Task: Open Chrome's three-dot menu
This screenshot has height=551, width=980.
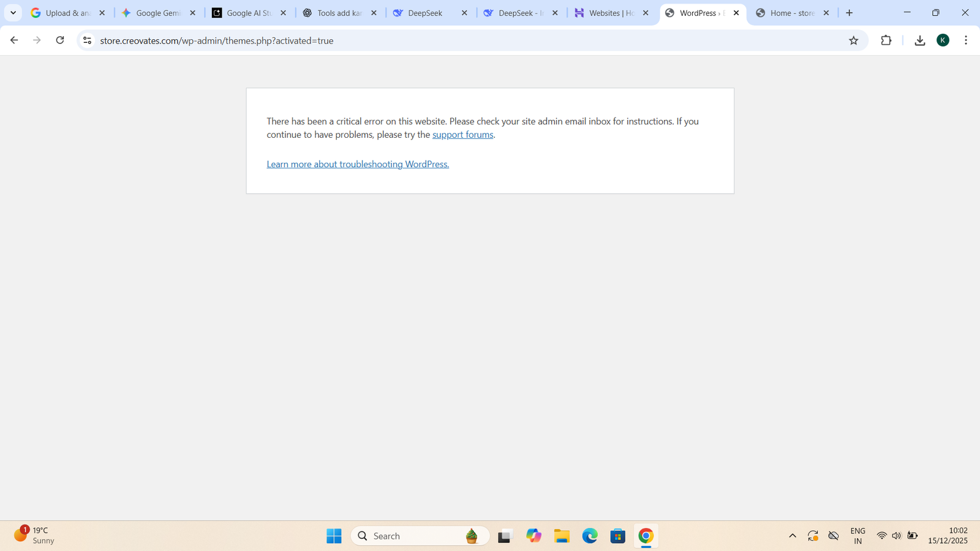Action: pyautogui.click(x=965, y=40)
